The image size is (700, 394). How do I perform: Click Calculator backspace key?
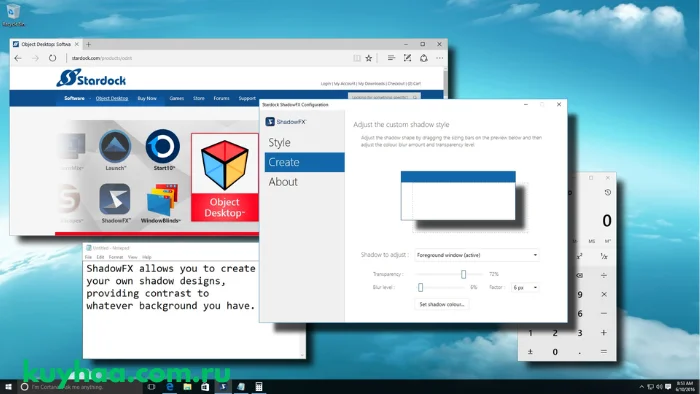579,275
